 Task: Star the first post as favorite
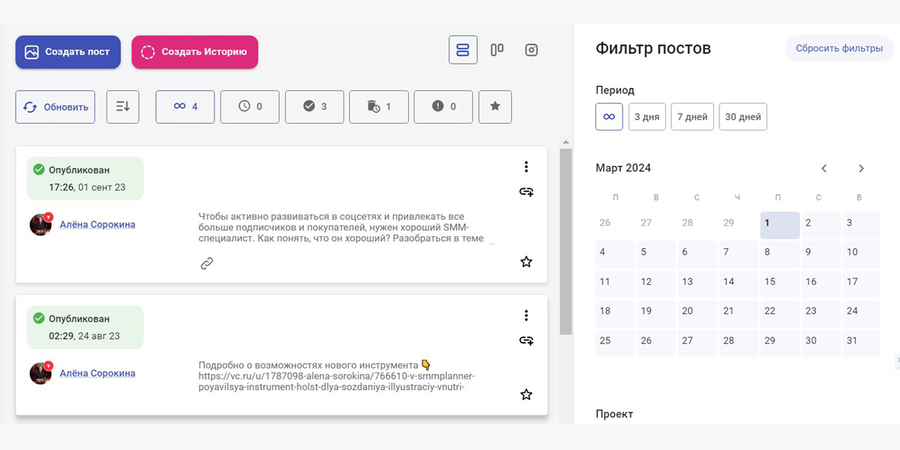526,262
